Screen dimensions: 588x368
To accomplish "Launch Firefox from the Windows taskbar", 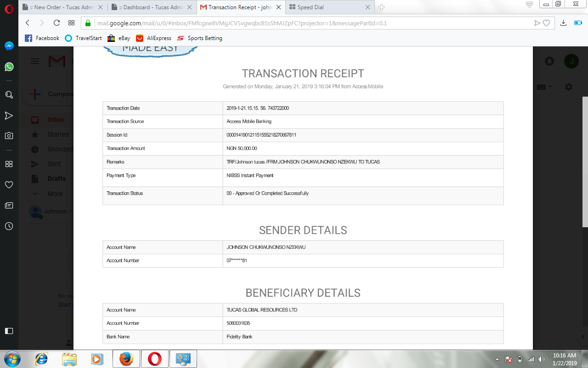I will tap(126, 359).
